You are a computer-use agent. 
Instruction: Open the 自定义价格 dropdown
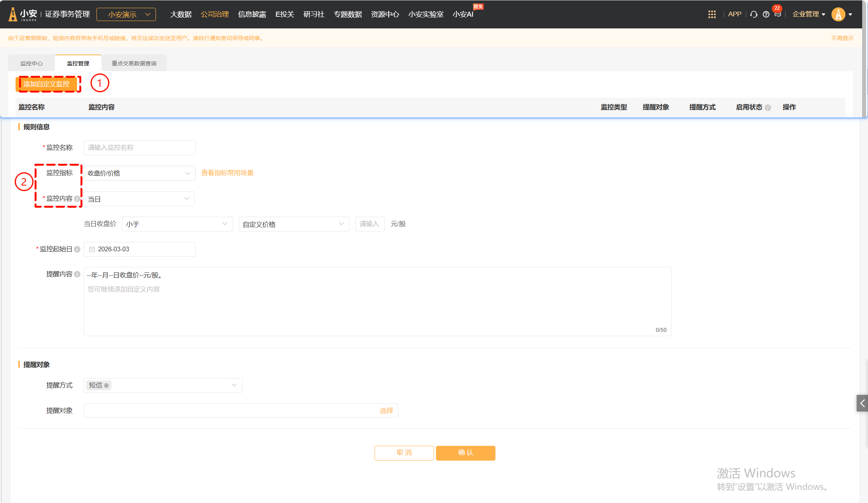(x=294, y=224)
